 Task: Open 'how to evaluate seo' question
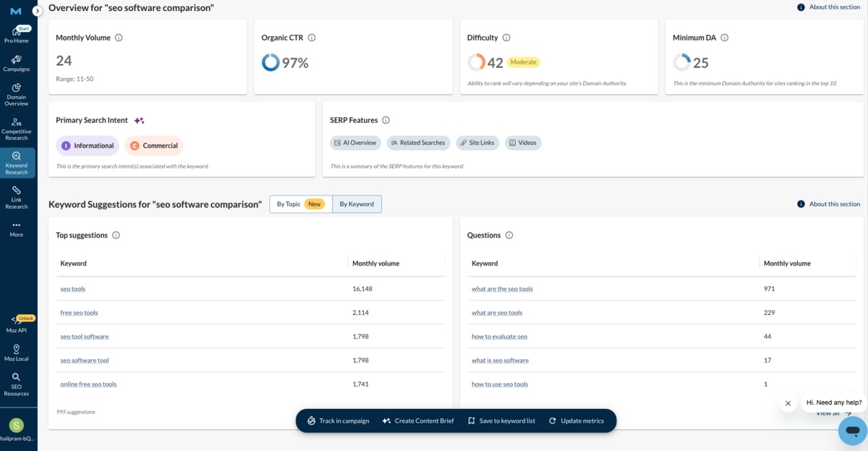[x=499, y=337]
